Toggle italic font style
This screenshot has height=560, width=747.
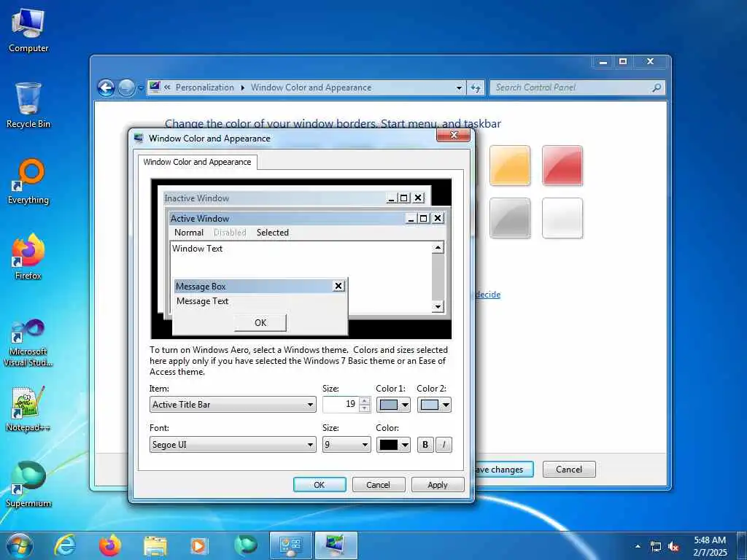pyautogui.click(x=444, y=445)
